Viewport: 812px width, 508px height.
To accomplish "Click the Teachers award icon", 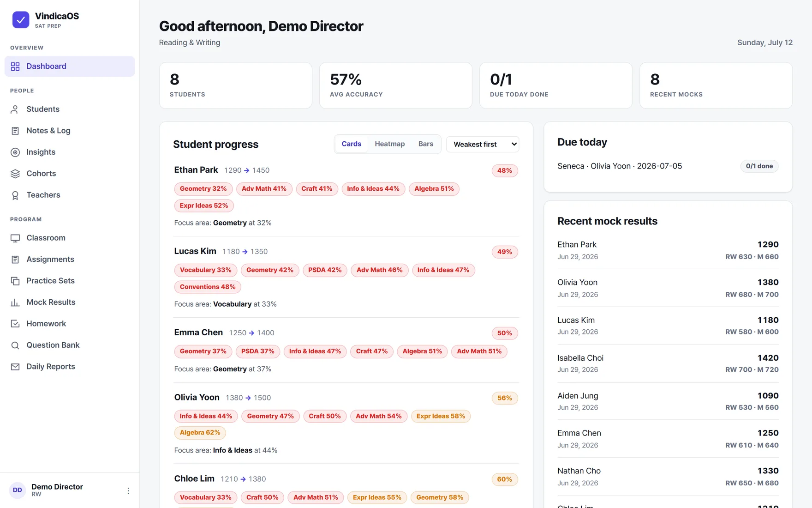I will click(15, 195).
